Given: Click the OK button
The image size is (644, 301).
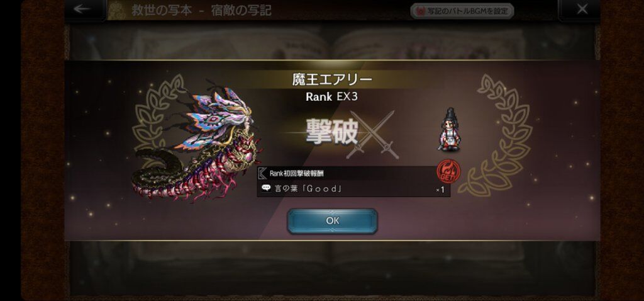Looking at the screenshot, I should pyautogui.click(x=332, y=221).
